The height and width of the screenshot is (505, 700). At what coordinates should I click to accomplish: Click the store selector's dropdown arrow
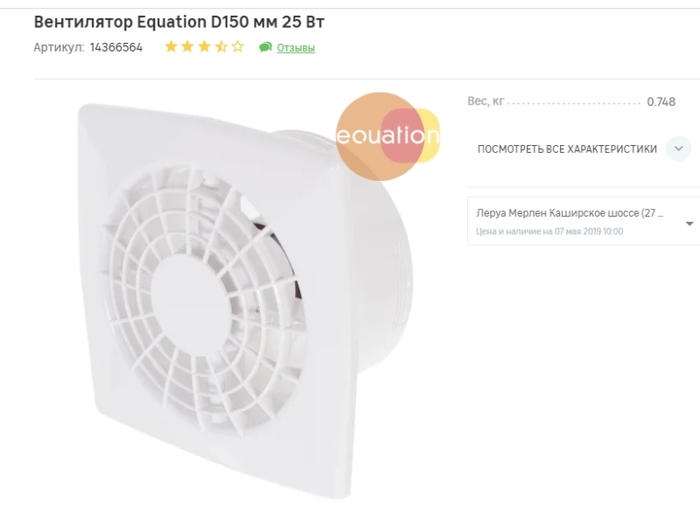pos(689,223)
